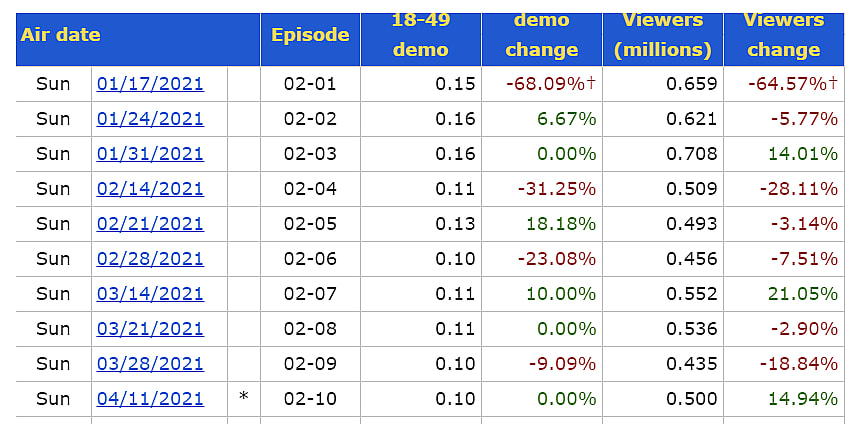This screenshot has height=424, width=854.
Task: Click the 02/28/2021 date link
Action: [150, 259]
